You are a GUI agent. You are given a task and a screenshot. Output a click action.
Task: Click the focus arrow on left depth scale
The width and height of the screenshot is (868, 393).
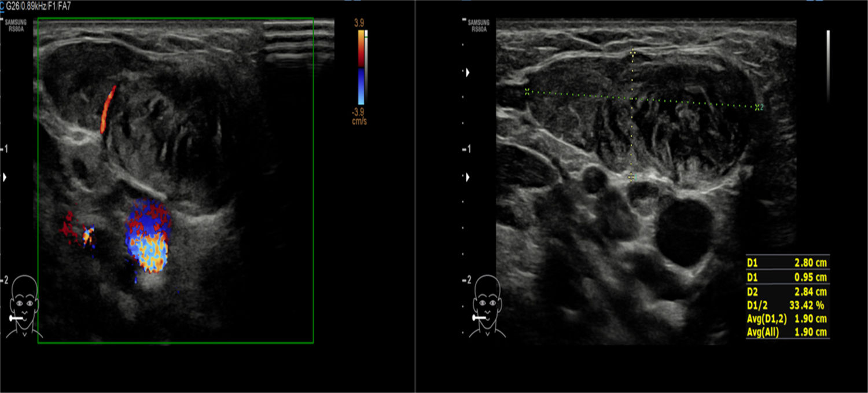[x=6, y=177]
